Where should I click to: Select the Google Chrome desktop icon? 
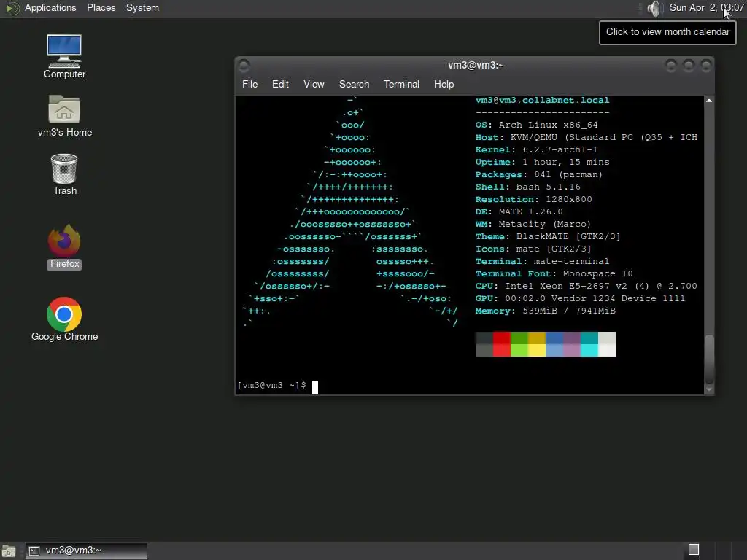[x=64, y=319]
